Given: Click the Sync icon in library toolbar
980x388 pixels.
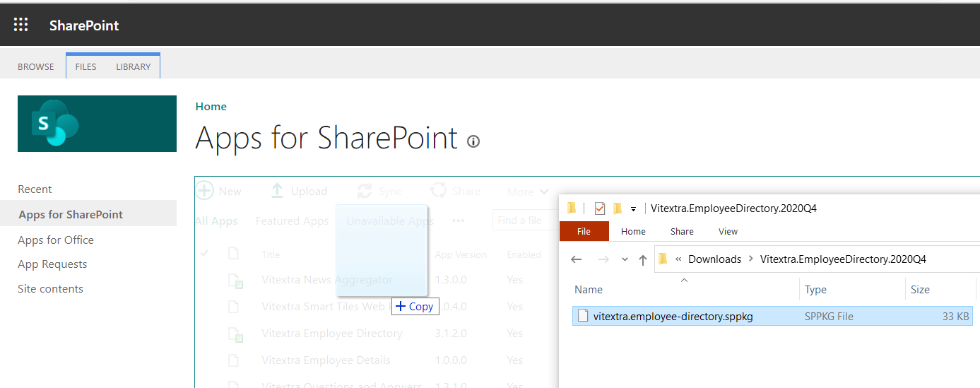Looking at the screenshot, I should coord(365,191).
